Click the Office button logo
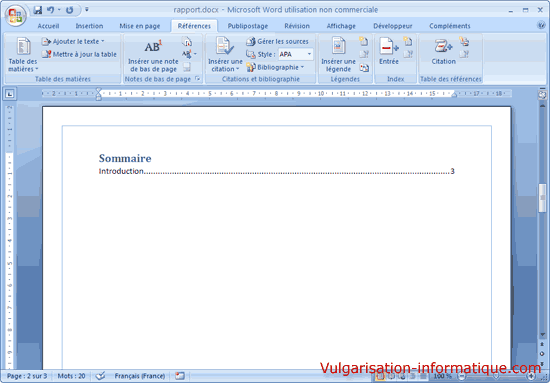This screenshot has width=550, height=383. 15,15
